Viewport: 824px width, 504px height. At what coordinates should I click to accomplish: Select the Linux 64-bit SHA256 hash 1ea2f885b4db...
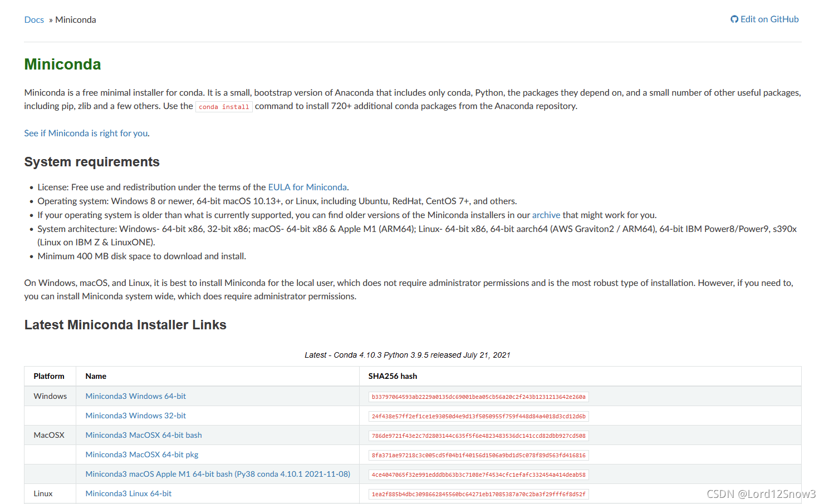[x=479, y=495]
